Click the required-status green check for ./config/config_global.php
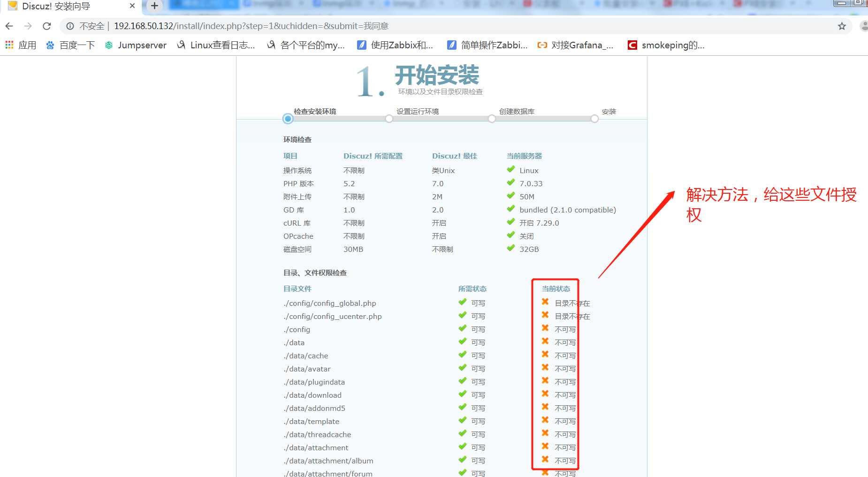 tap(463, 302)
